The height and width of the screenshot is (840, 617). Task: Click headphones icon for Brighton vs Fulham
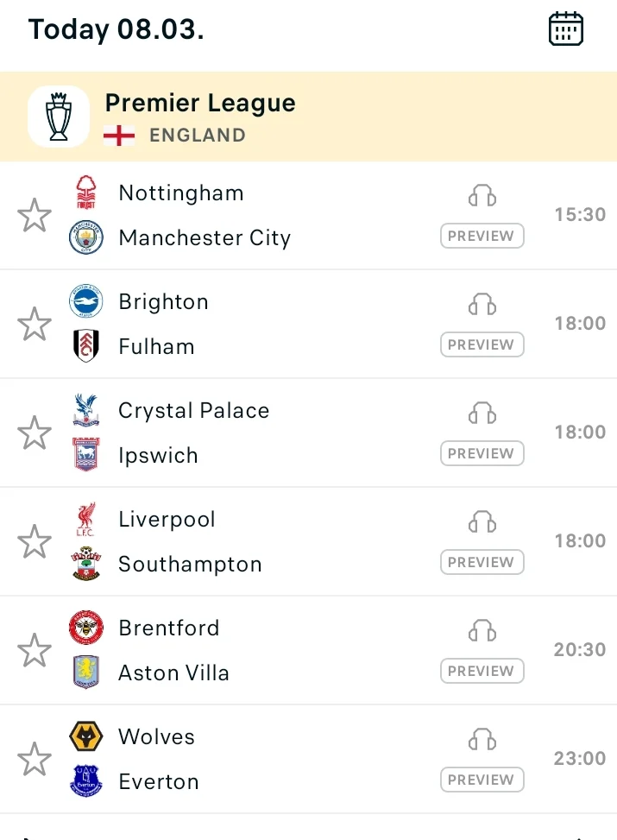pyautogui.click(x=482, y=304)
